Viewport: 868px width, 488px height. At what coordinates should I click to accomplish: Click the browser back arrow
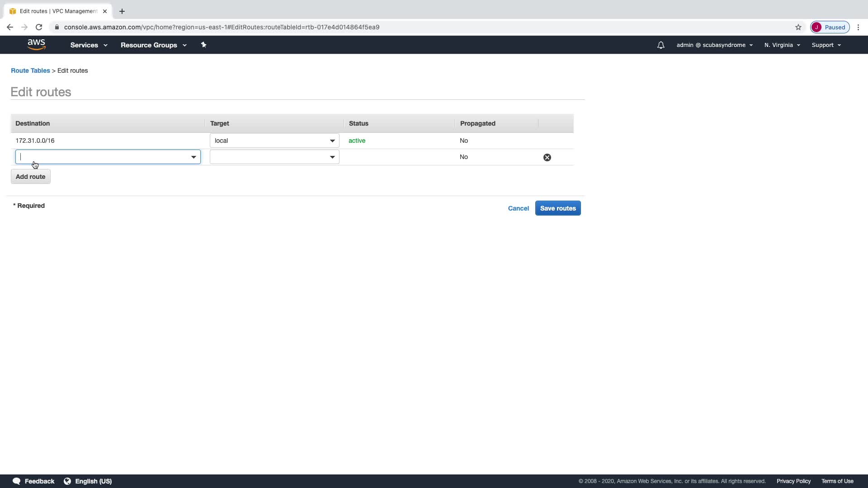coord(10,27)
